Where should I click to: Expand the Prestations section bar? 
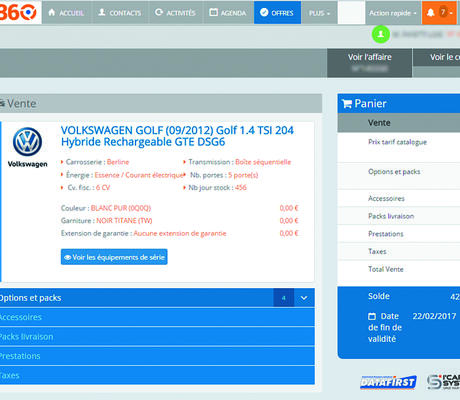(x=157, y=356)
